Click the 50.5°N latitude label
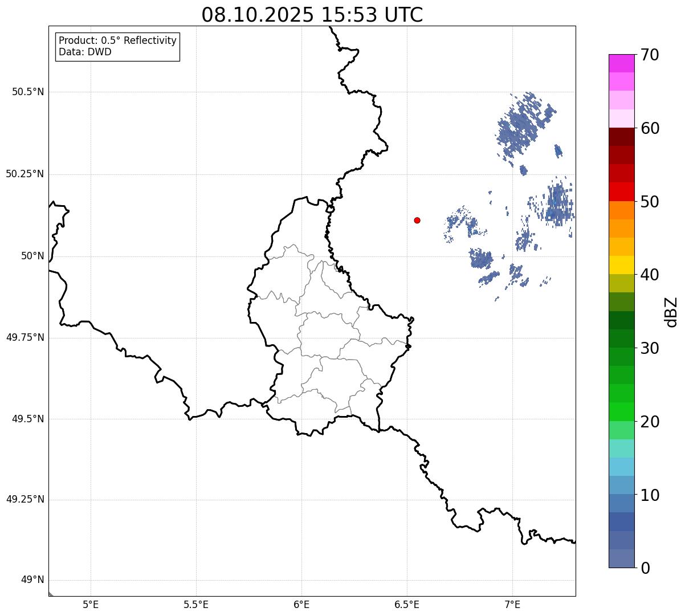 click(28, 92)
